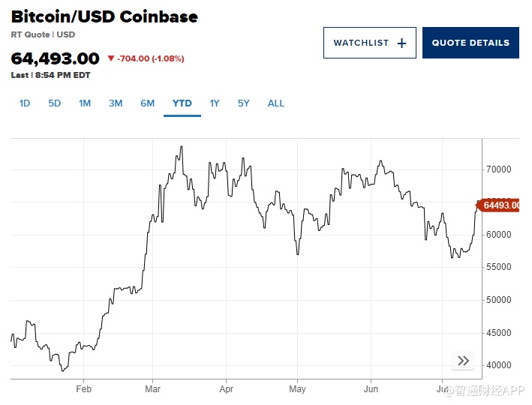This screenshot has width=532, height=405.
Task: Show ALL time price history
Action: [276, 103]
